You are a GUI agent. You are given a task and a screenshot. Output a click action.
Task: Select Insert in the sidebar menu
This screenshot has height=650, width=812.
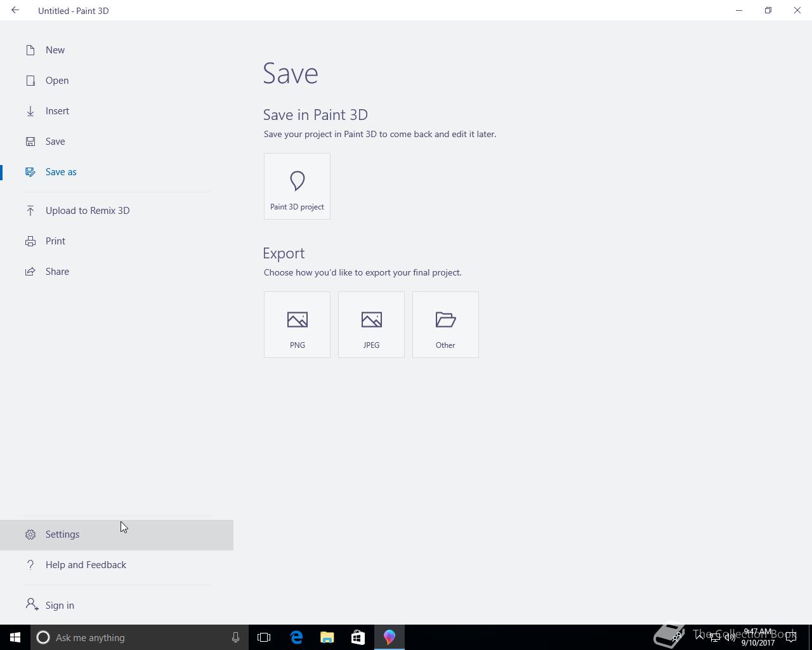coord(117,111)
